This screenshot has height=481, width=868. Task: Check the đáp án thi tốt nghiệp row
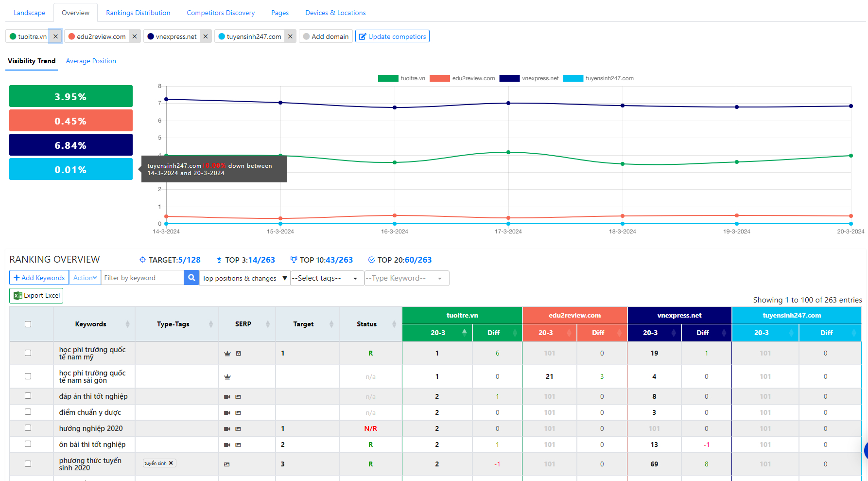28,396
